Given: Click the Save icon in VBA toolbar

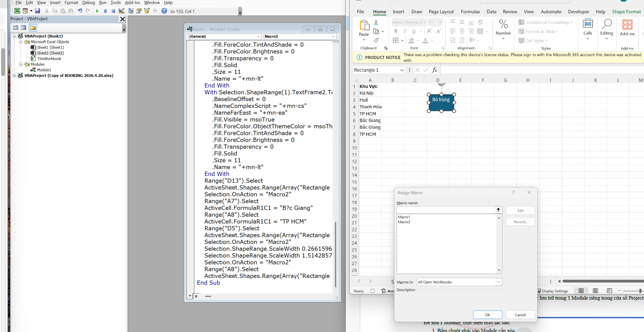Looking at the screenshot, I should click(x=37, y=11).
